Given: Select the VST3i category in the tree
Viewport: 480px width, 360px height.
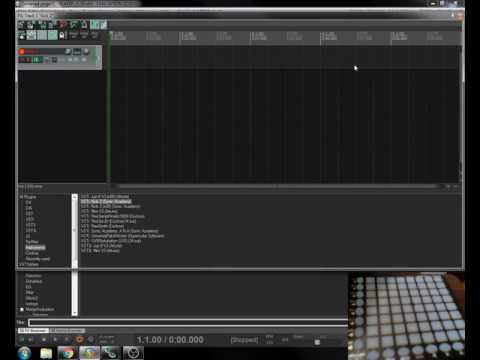Looking at the screenshot, I should [x=31, y=230].
